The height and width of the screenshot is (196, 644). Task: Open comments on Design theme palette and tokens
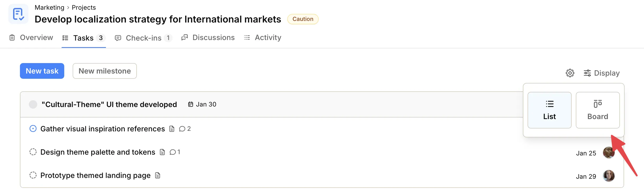(173, 152)
